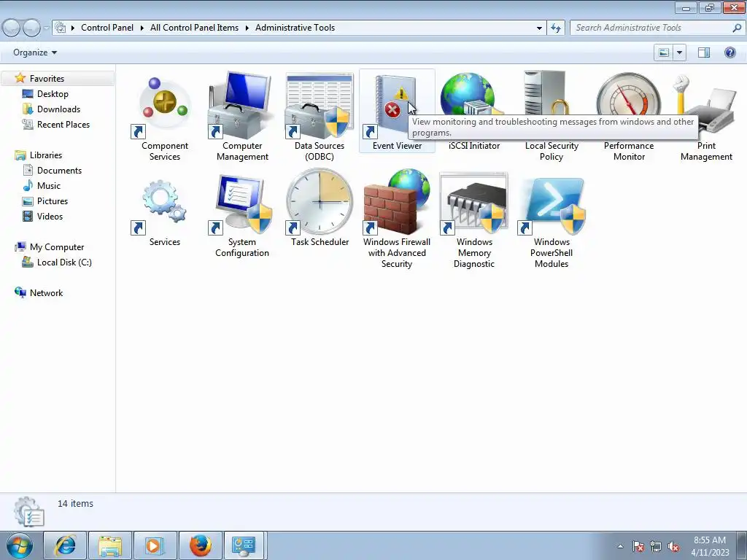The image size is (747, 560).
Task: Click the Forward navigation button
Action: [x=31, y=28]
